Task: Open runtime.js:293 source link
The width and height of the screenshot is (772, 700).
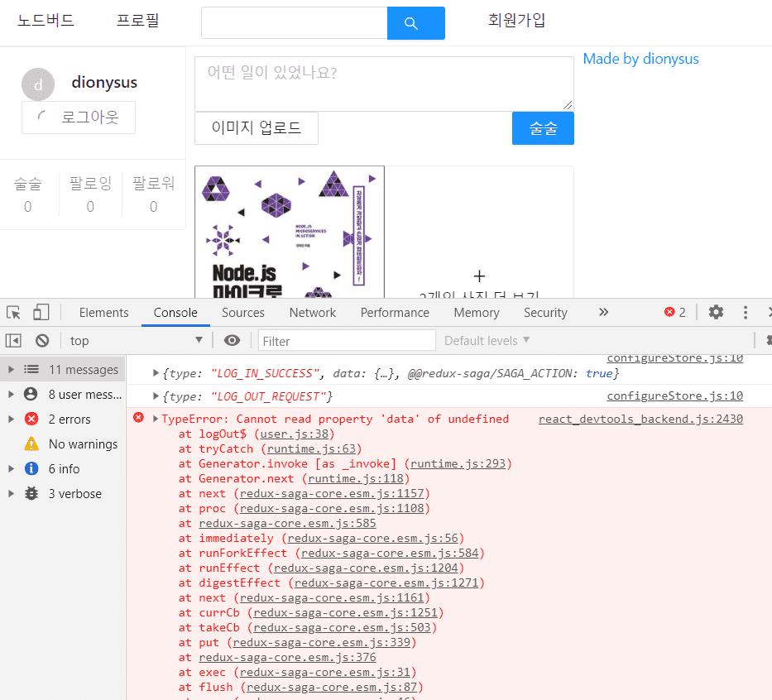Action: [458, 463]
